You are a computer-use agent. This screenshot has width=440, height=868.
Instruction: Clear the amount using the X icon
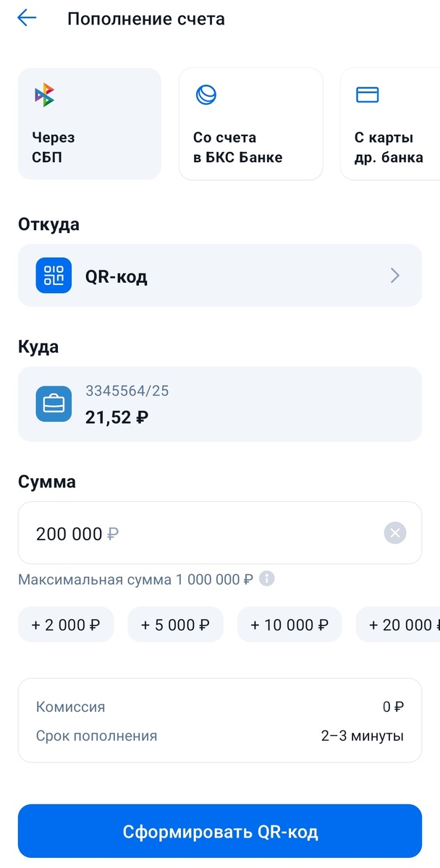395,532
